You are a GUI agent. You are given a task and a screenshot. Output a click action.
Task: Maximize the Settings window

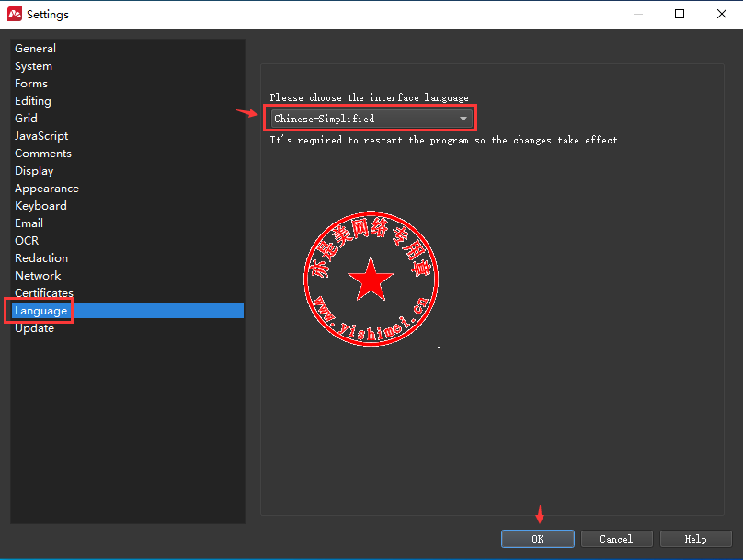click(x=680, y=14)
